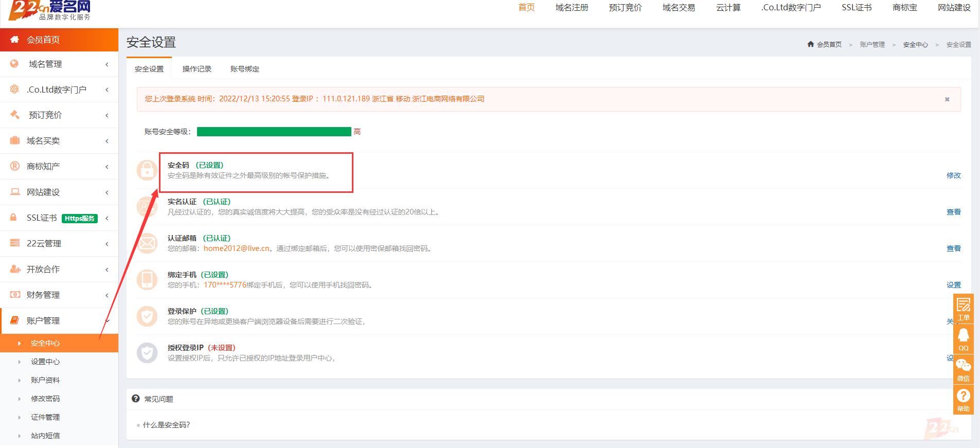Viewport: 980px width, 448px height.
Task: Click the 22.cn 爱名网 logo
Action: (x=50, y=10)
